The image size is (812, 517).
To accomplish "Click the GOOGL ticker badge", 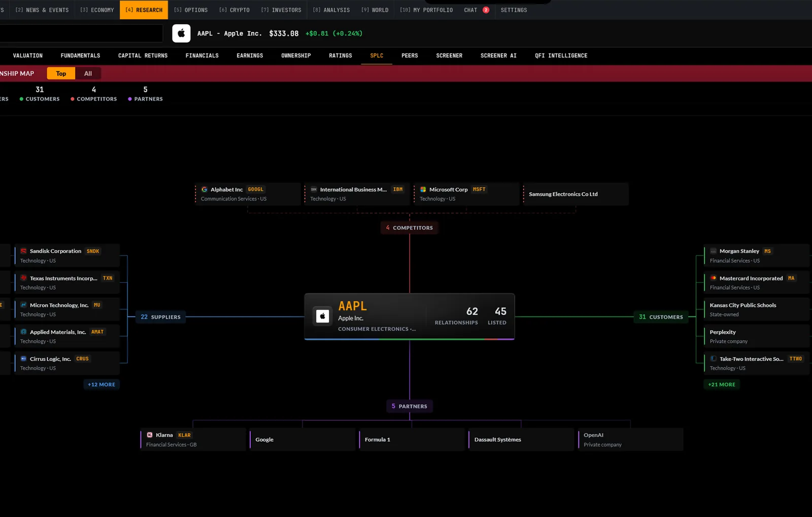I will click(x=256, y=190).
